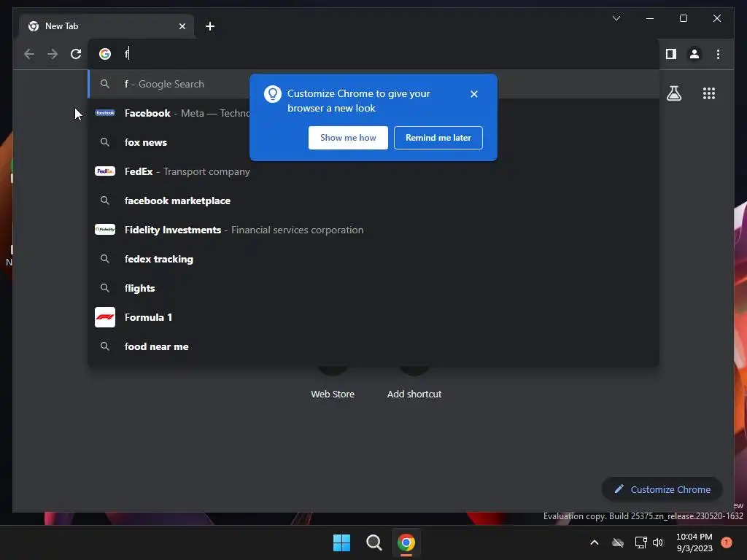Click the Customize Chrome button
The image size is (747, 560).
tap(662, 489)
